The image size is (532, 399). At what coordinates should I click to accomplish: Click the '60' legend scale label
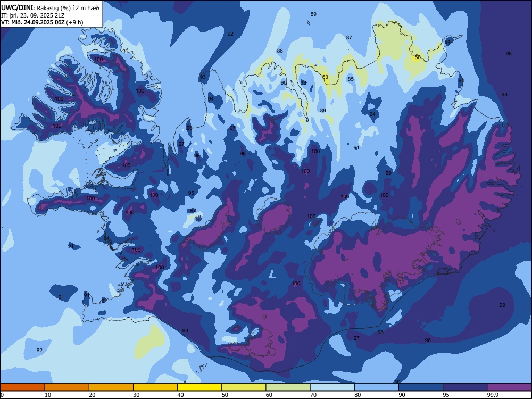click(x=269, y=395)
